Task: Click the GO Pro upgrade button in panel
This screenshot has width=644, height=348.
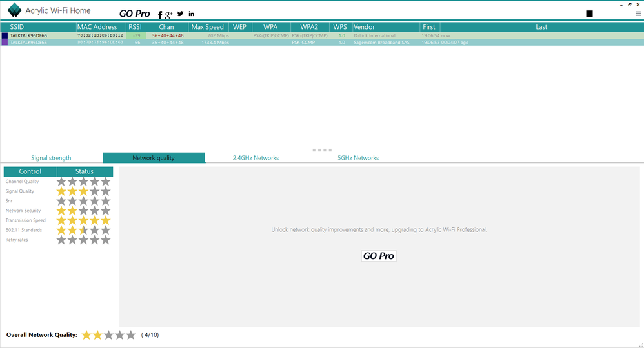Action: (379, 256)
